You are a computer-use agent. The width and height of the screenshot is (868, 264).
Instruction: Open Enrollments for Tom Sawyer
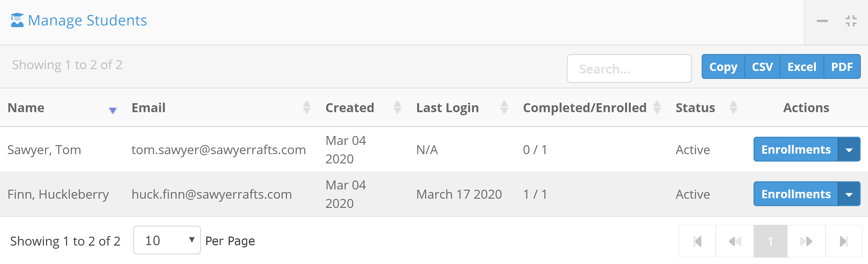point(795,150)
